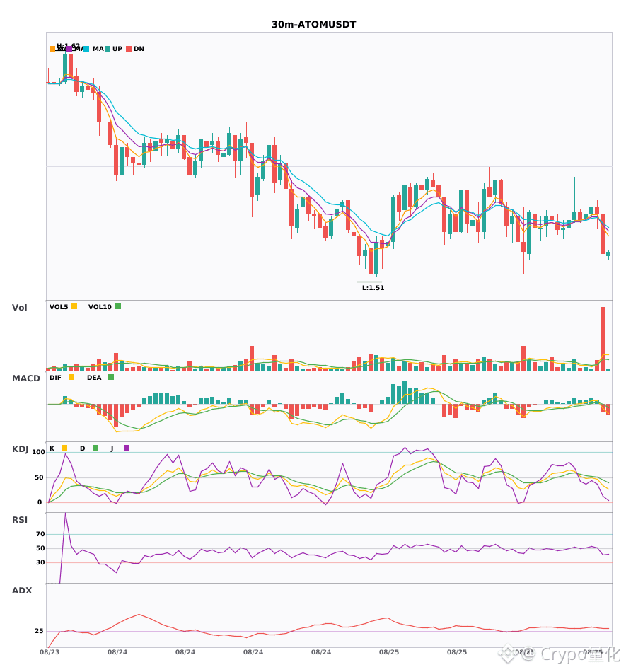Click the cyan MA legend swatch
Viewport: 626px width, 672px height.
tap(86, 49)
